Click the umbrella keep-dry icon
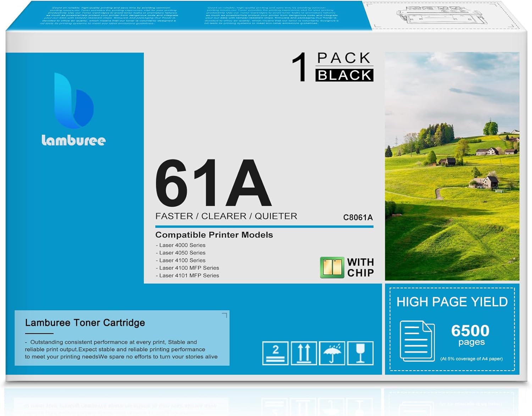Viewport: 532px width, 416px height. pyautogui.click(x=332, y=353)
